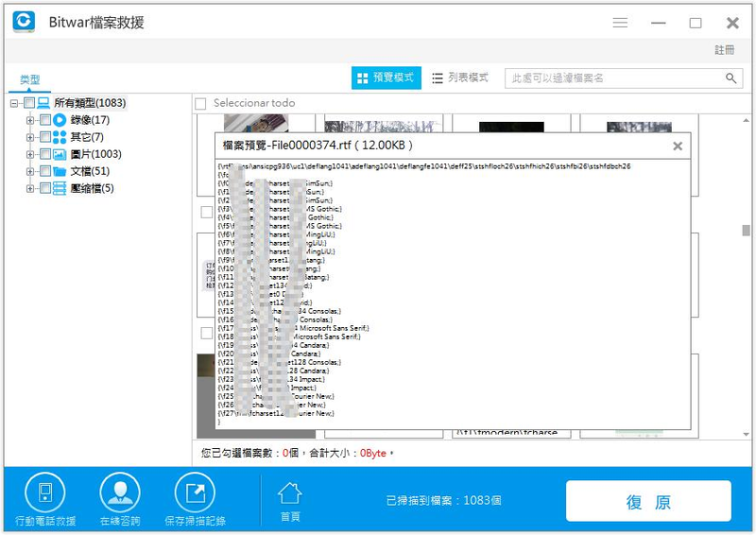This screenshot has height=535, width=756.
Task: Select 壓縮檔(5) tree label
Action: point(92,188)
